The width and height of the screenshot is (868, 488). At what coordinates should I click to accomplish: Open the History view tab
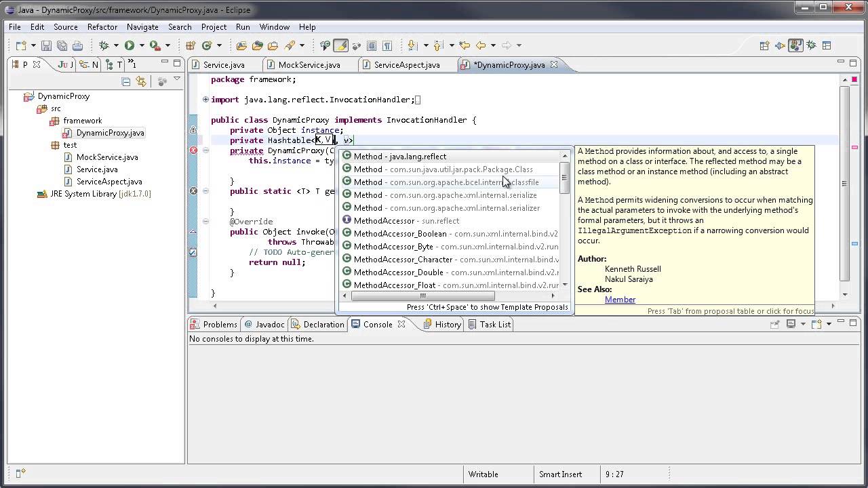tap(441, 324)
